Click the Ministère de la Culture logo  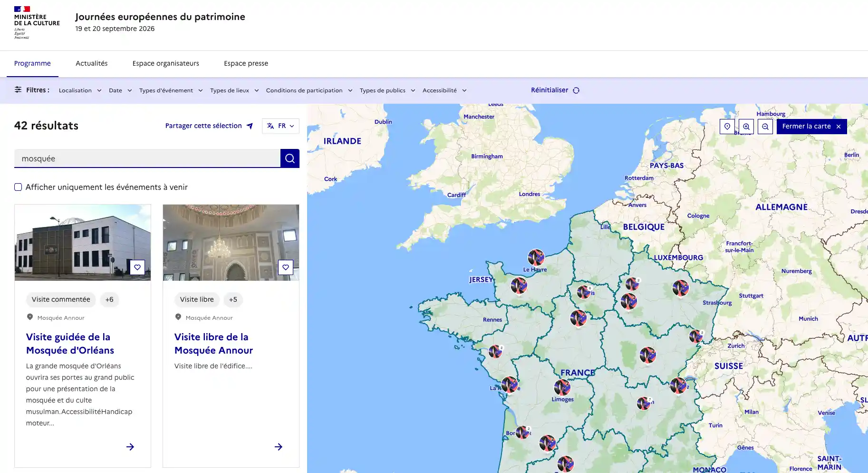37,22
